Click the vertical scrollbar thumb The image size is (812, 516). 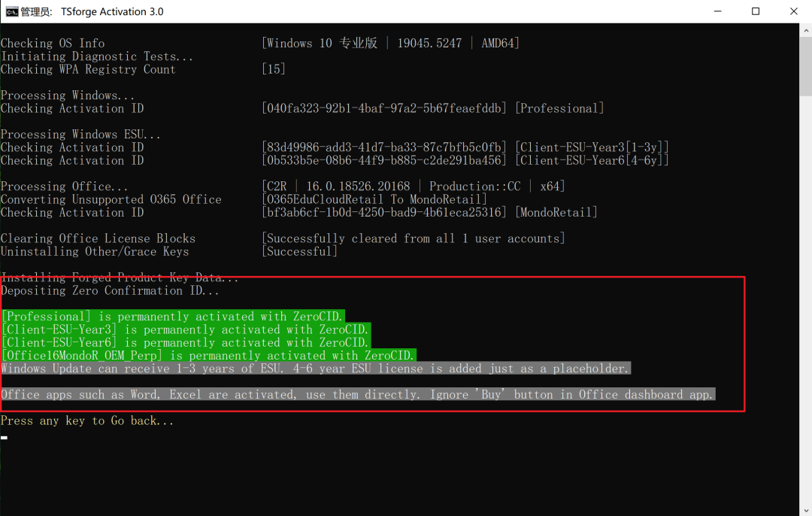pos(806,67)
